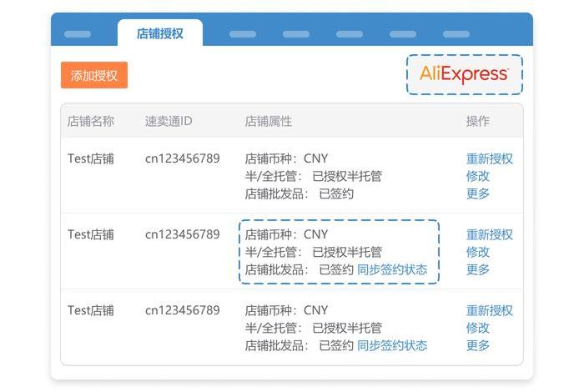Image resolution: width=584 pixels, height=392 pixels.
Task: Click 同步签约状态 in the second store row
Action: tap(392, 269)
